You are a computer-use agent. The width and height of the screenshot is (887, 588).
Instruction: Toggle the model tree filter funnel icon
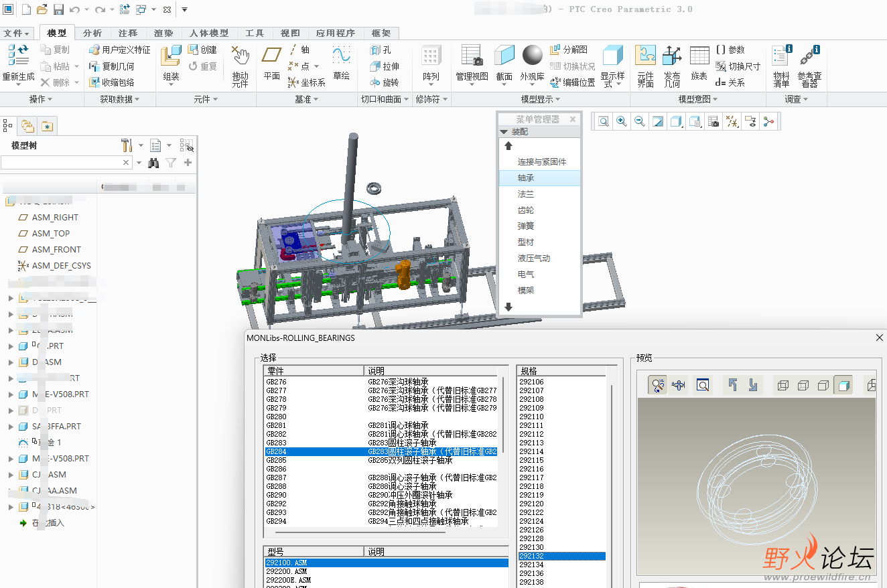coord(171,163)
